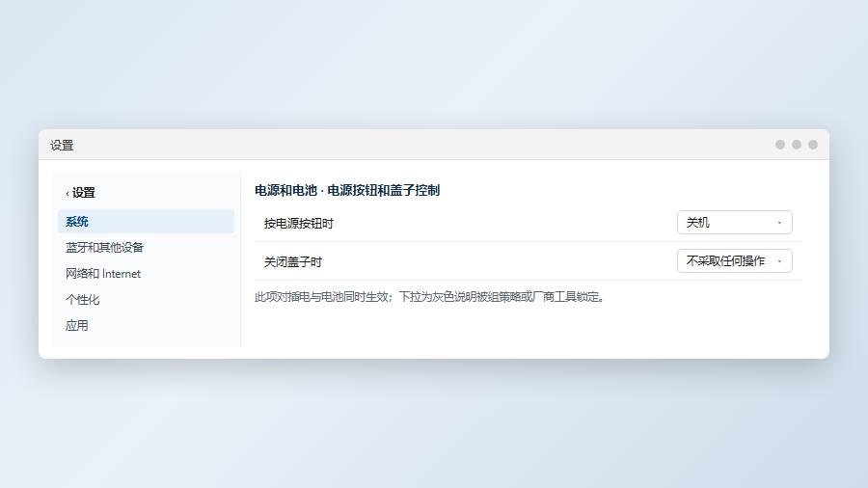The height and width of the screenshot is (488, 868).
Task: Click the note text starting with 此项对插电与电池同时生效
Action: click(430, 297)
